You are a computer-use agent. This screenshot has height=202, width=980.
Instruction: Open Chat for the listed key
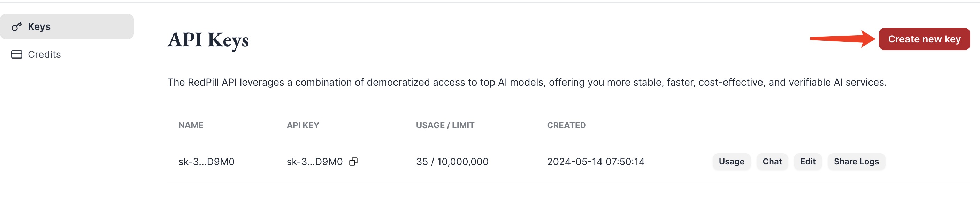[772, 162]
